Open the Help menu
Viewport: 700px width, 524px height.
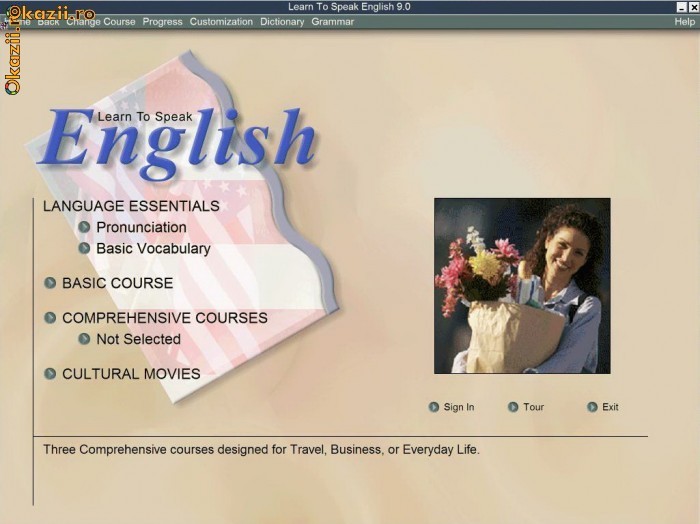(684, 22)
